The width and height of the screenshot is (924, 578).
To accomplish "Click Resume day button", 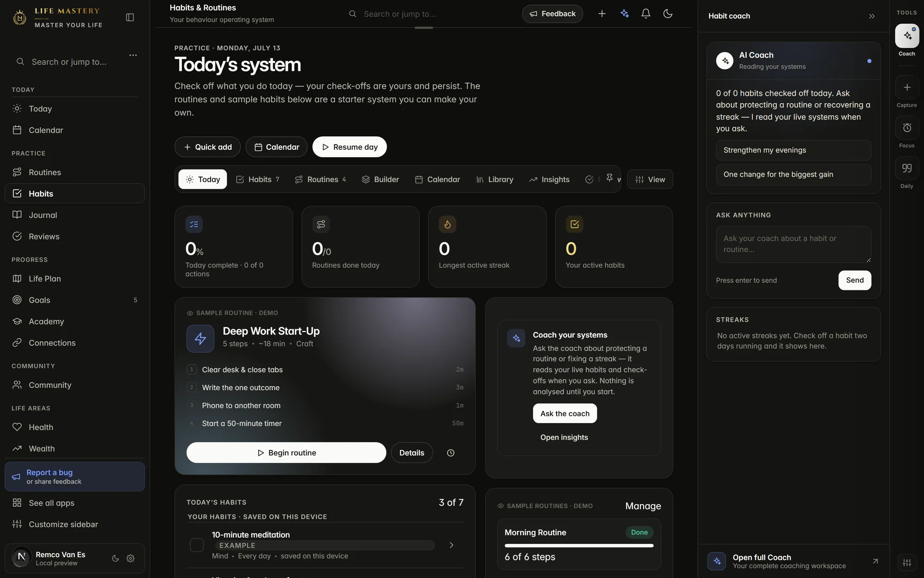I will (350, 147).
